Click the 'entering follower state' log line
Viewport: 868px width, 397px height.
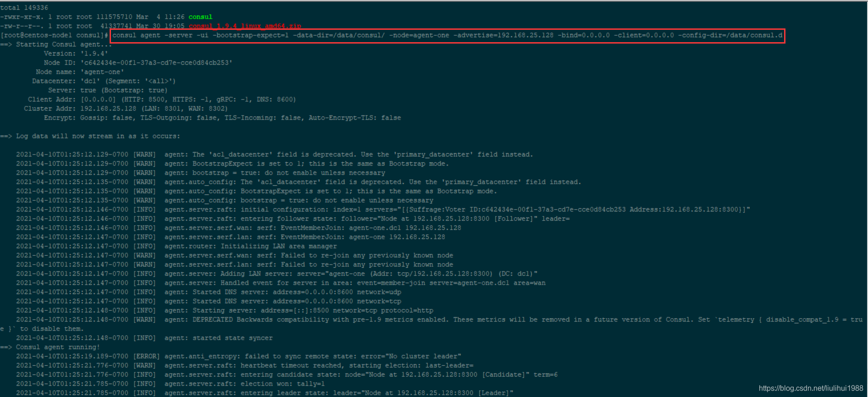tap(293, 219)
